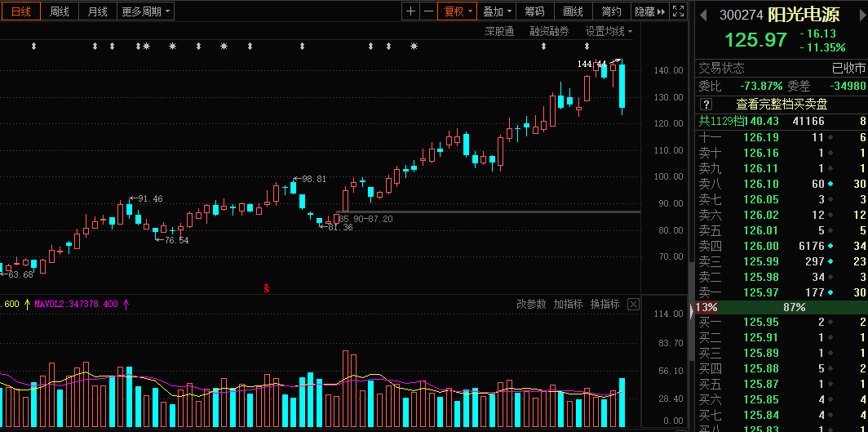Click the cyan diamond beside 卖四
Screen dimensions: 868x432
tap(830, 246)
